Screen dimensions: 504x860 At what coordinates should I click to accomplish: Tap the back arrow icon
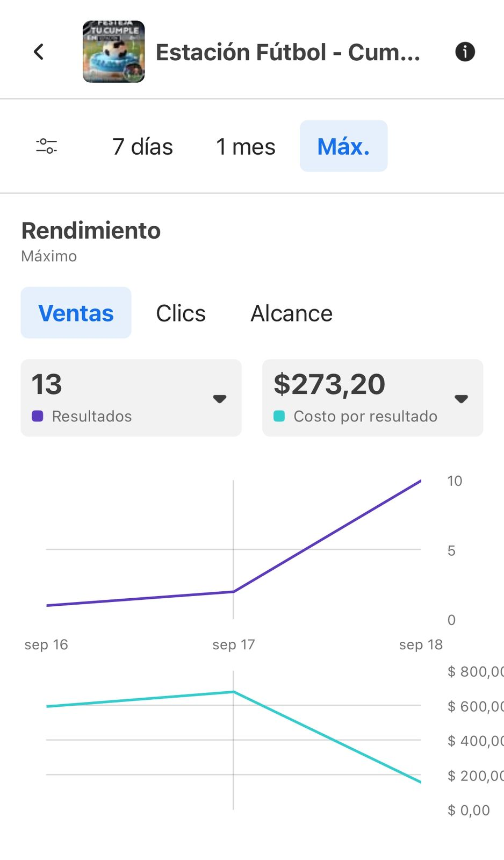coord(39,52)
